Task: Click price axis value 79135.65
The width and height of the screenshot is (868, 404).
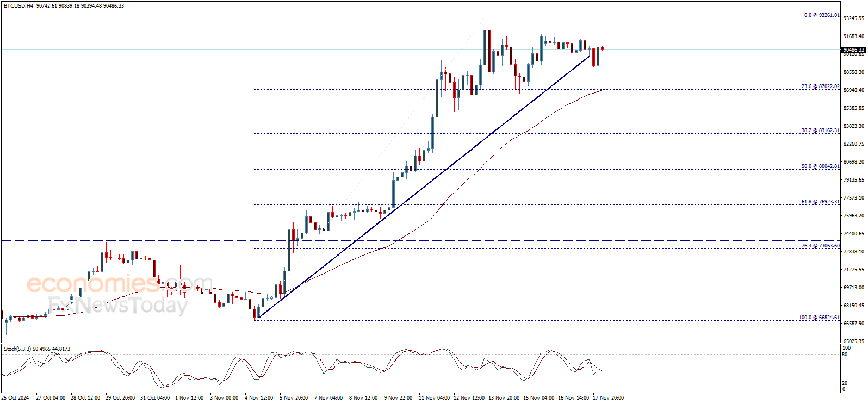Action: pyautogui.click(x=854, y=180)
